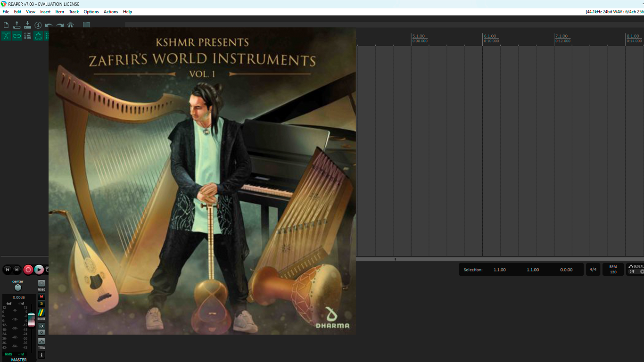The height and width of the screenshot is (362, 644).
Task: Click the 0.00dB master volume value
Action: tap(18, 297)
